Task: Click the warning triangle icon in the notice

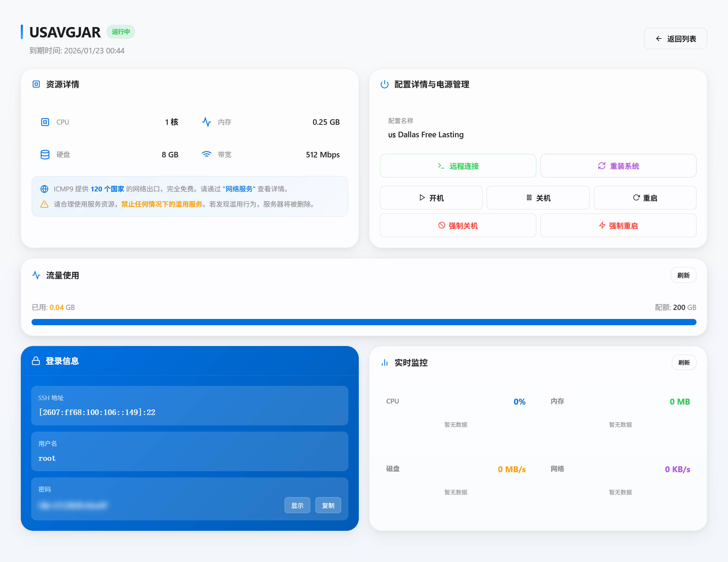Action: [x=44, y=204]
